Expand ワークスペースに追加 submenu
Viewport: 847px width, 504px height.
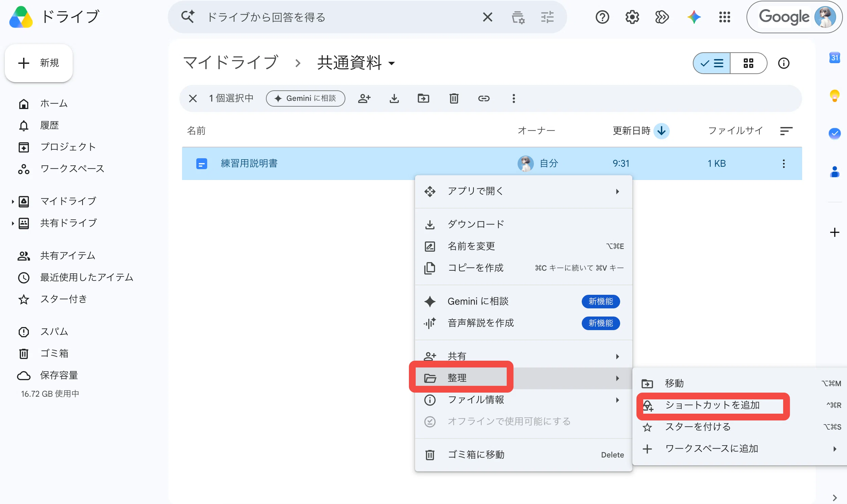click(739, 449)
